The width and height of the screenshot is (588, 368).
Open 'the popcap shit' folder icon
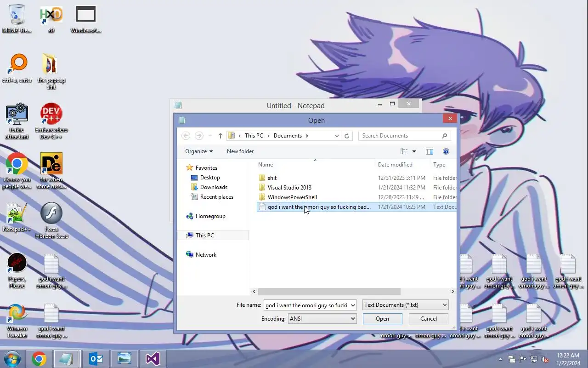coord(51,72)
